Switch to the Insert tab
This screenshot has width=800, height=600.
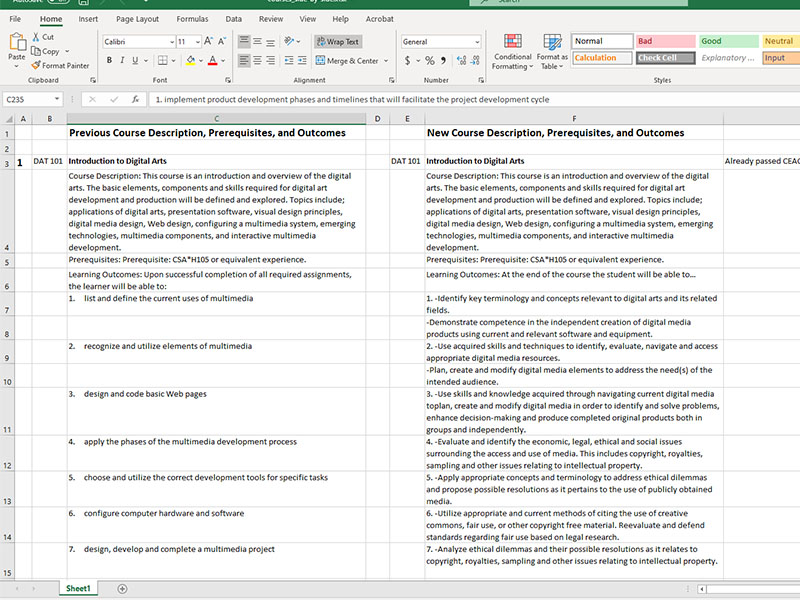click(88, 19)
